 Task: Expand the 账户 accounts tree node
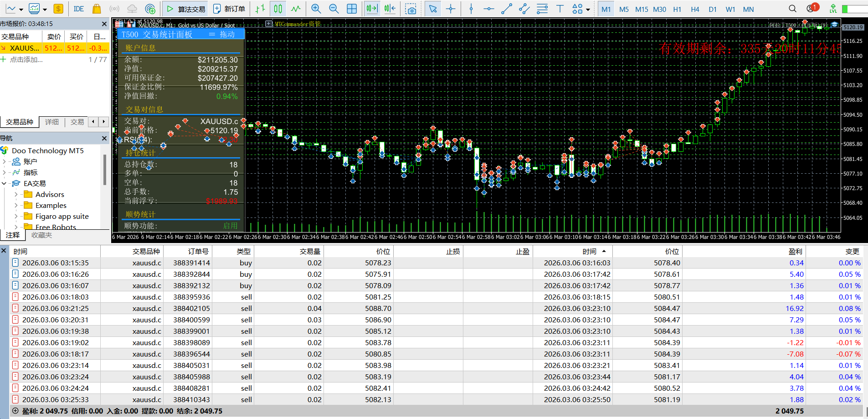pos(4,161)
